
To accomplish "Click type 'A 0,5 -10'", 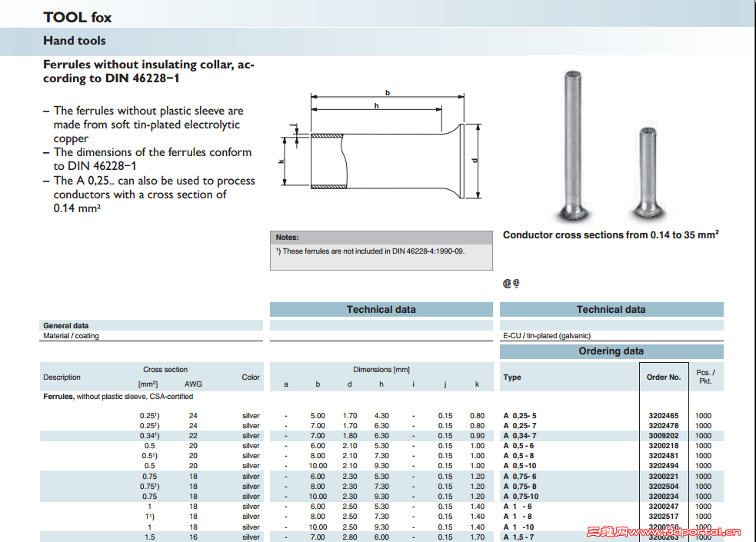I will click(x=520, y=466).
